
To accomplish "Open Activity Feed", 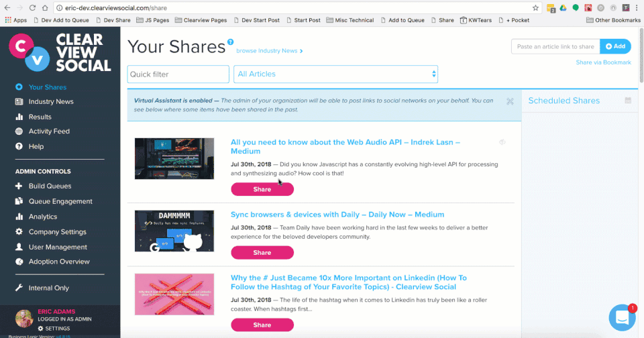I will pyautogui.click(x=49, y=131).
